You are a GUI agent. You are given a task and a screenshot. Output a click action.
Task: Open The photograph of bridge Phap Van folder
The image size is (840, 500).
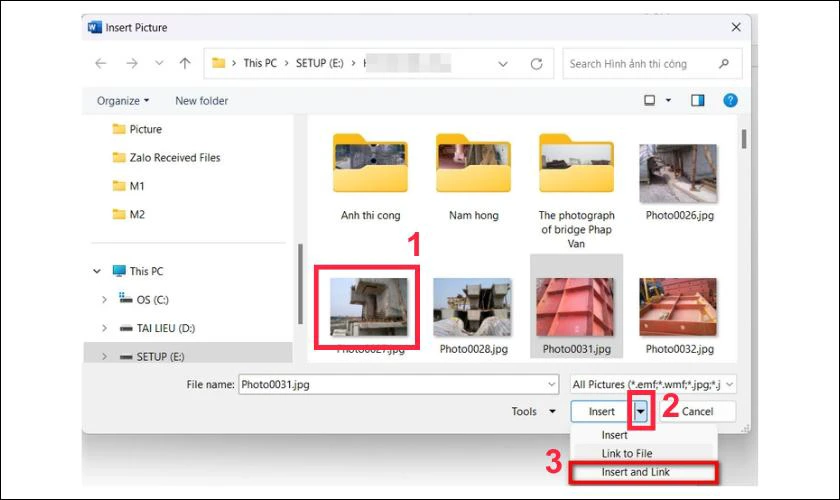click(x=576, y=191)
